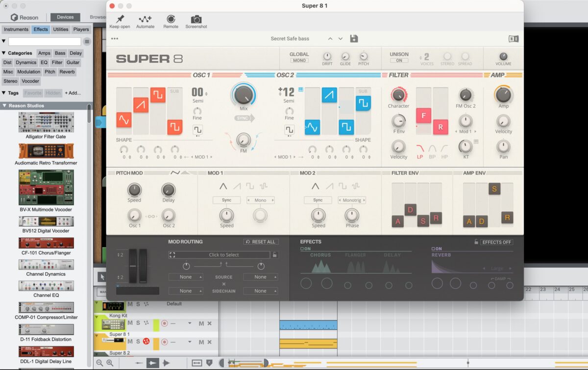Switch to the Players tab
Image resolution: width=588 pixels, height=370 pixels.
pos(81,29)
